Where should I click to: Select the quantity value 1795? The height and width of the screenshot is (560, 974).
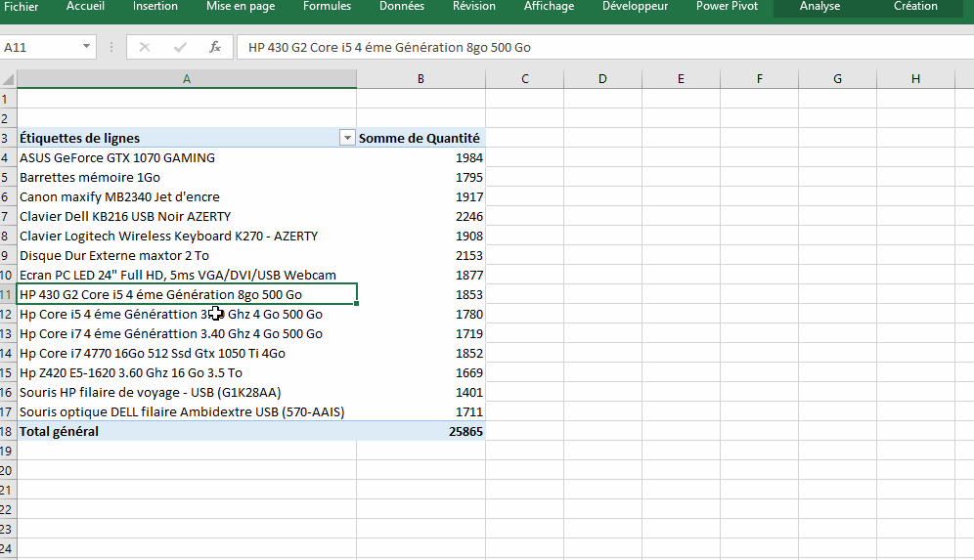pyautogui.click(x=421, y=177)
